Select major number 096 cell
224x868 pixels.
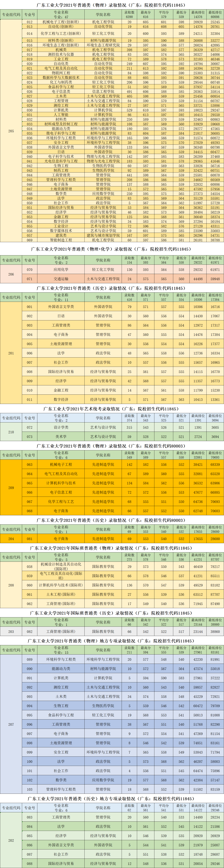[30, 724]
